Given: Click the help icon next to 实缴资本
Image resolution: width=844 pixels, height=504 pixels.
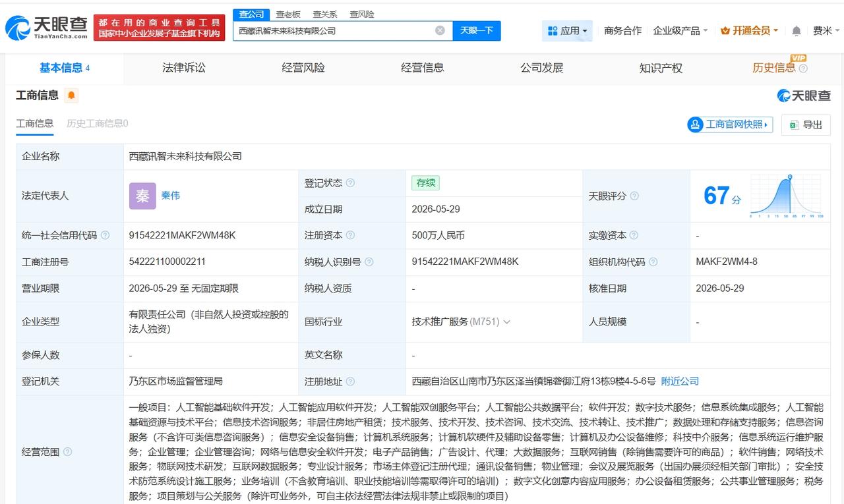Looking at the screenshot, I should click(x=634, y=235).
